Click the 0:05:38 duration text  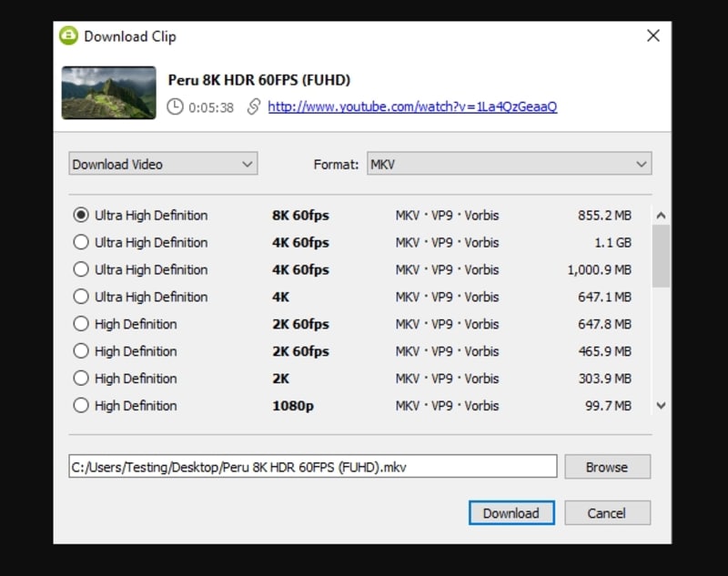click(x=211, y=107)
